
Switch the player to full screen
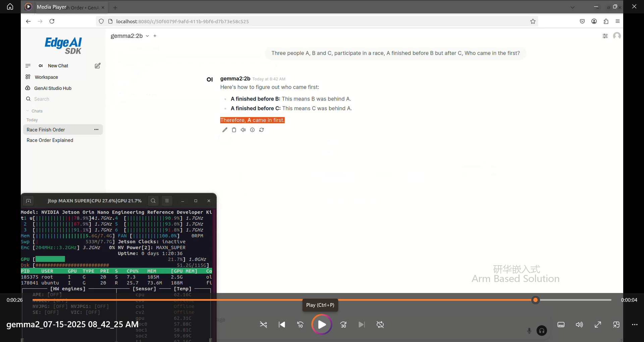click(598, 325)
